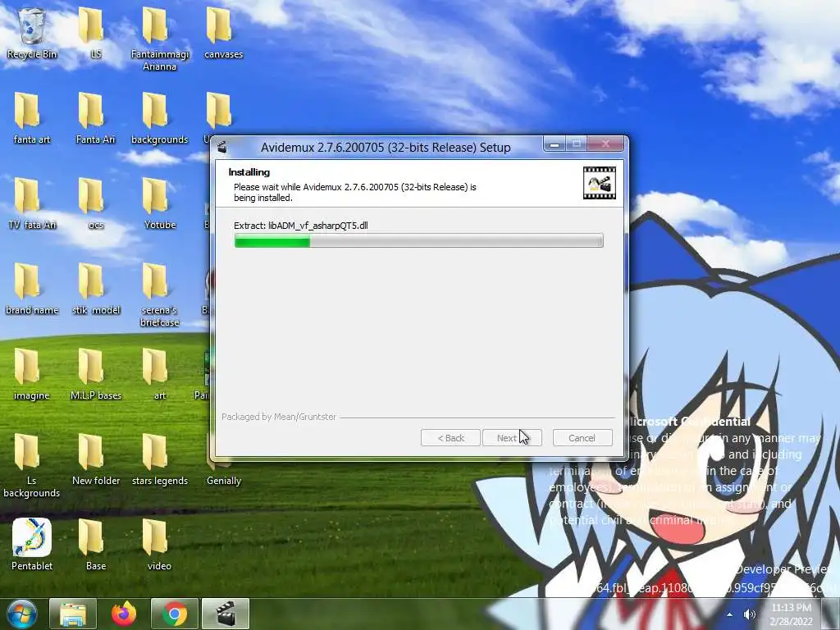Switch to Chrome in the taskbar
Screen dimensions: 840x630
coord(175,614)
